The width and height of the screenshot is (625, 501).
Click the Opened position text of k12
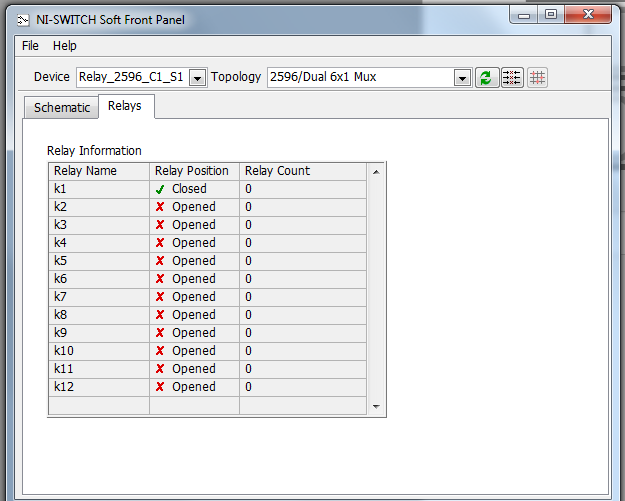pos(194,387)
